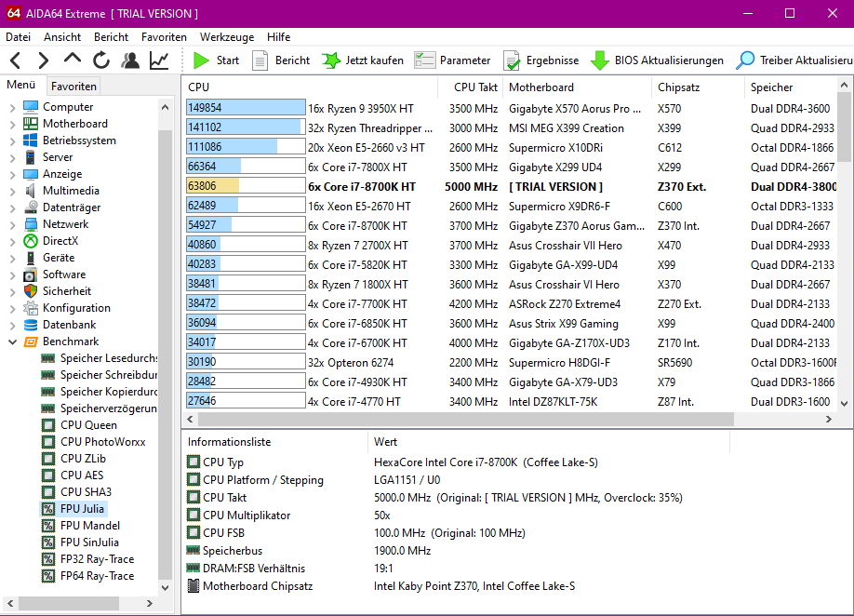Go back with the left arrow icon

coord(16,60)
